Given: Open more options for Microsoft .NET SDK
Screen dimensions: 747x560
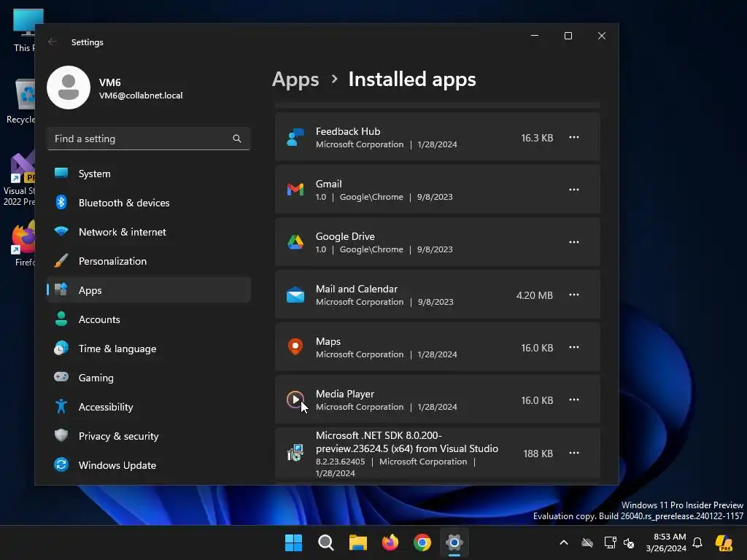Looking at the screenshot, I should pyautogui.click(x=574, y=453).
